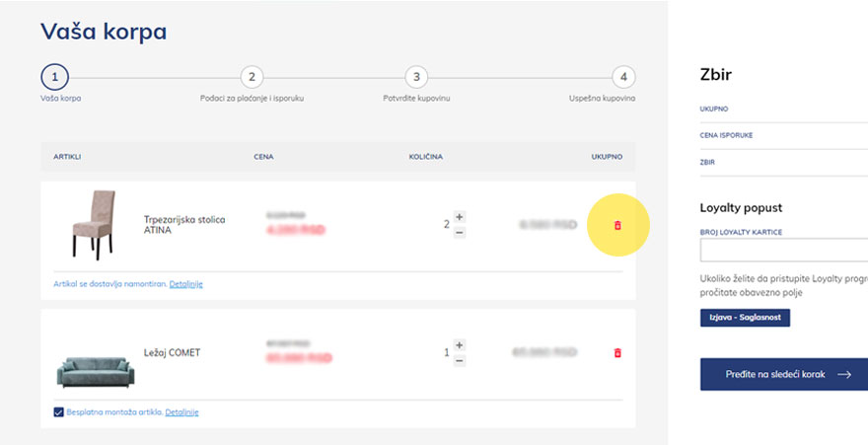Viewport: 868px width, 445px height.
Task: Select step 3 Potvrdite kupovinu
Action: pos(416,78)
